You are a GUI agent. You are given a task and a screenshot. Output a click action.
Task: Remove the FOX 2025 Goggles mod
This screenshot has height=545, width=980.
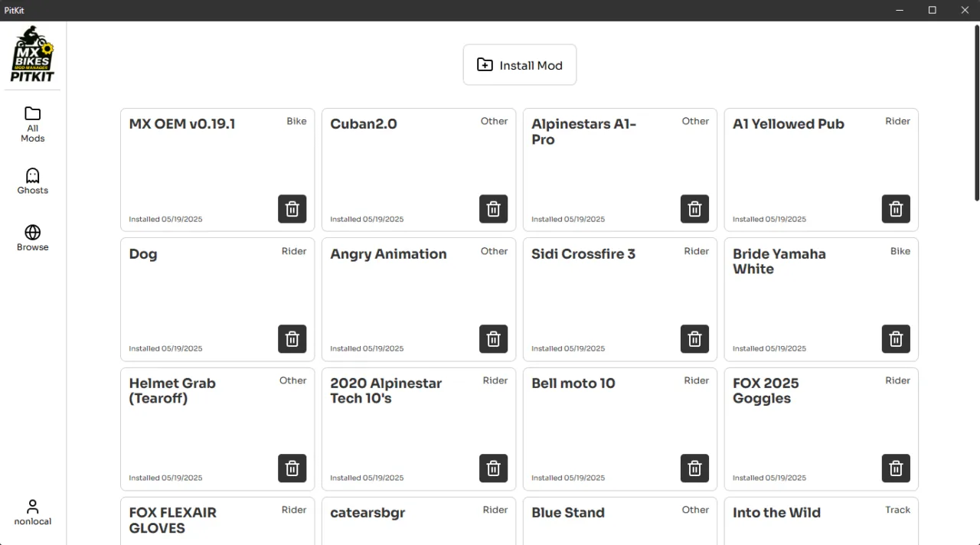point(896,468)
